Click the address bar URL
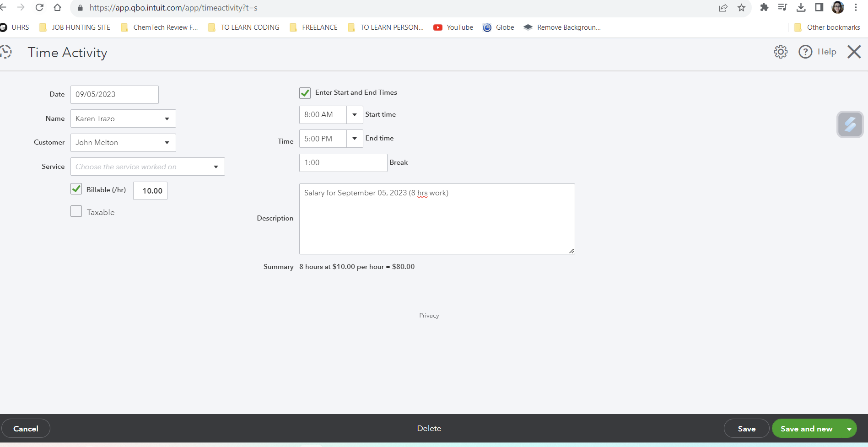This screenshot has height=447, width=868. coord(173,8)
